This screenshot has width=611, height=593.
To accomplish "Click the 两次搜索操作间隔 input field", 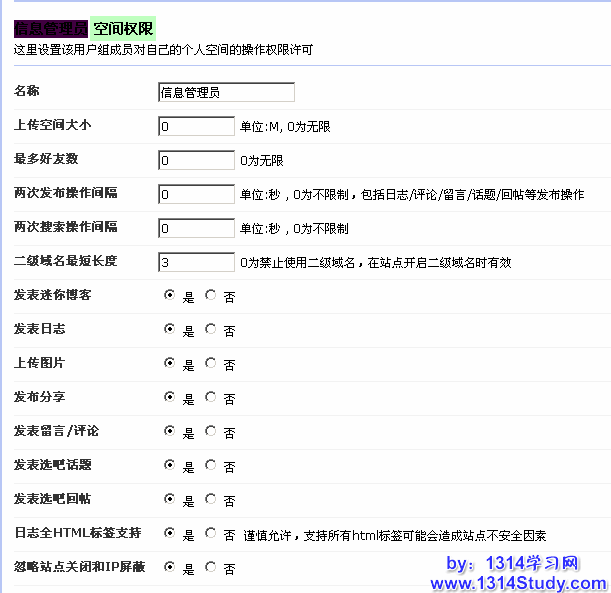I will click(x=196, y=228).
